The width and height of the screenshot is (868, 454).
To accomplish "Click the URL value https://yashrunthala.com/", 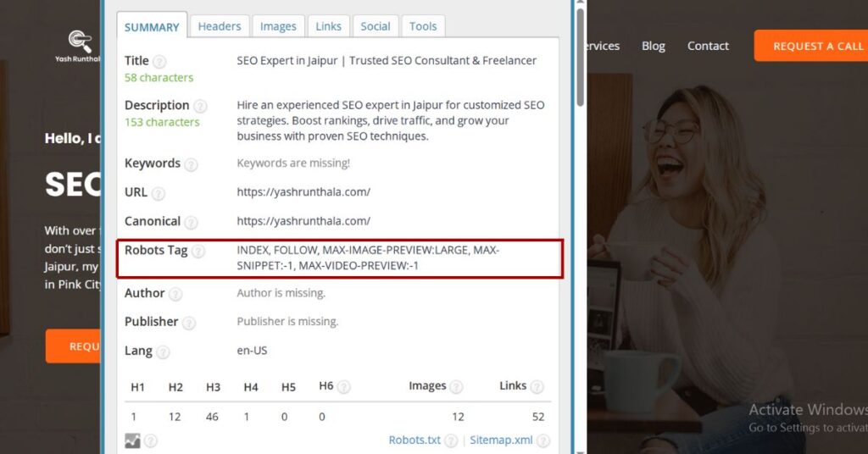I will point(303,192).
